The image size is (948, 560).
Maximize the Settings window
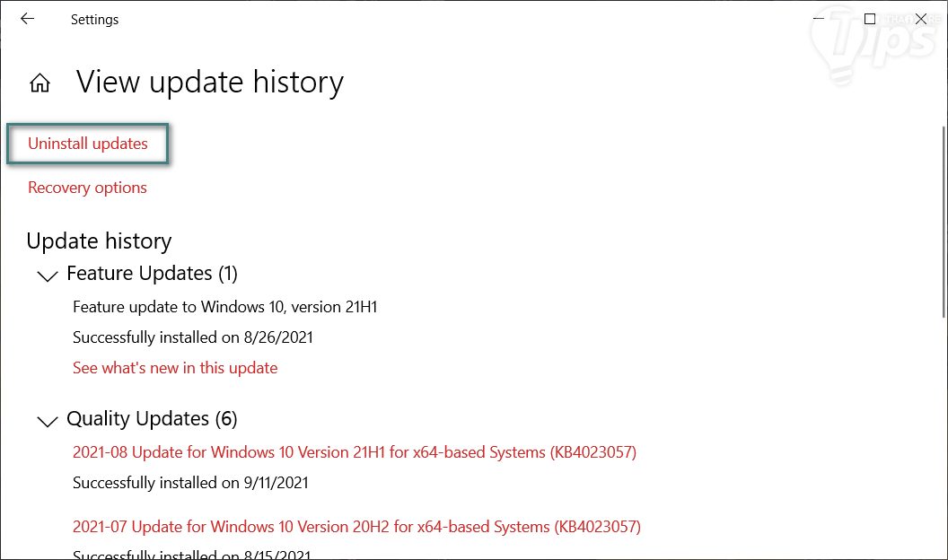coord(870,19)
